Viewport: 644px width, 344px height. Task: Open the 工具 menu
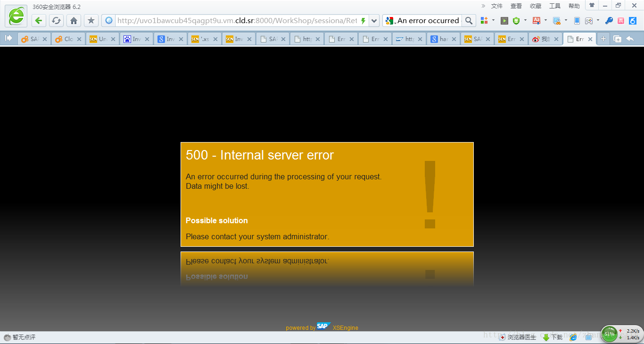point(555,6)
